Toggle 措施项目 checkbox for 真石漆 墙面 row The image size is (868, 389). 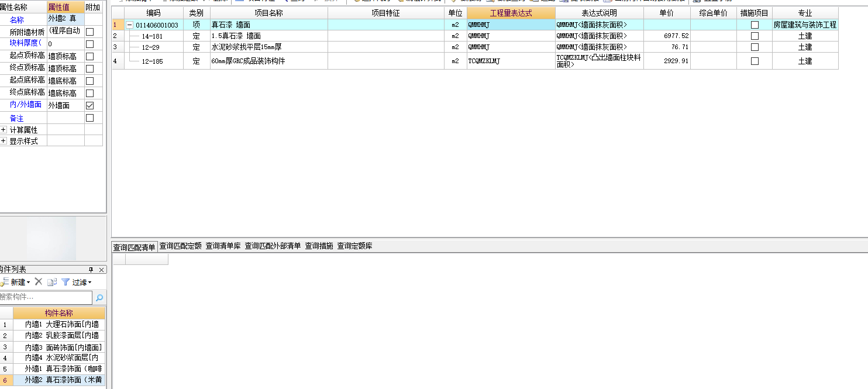point(755,25)
